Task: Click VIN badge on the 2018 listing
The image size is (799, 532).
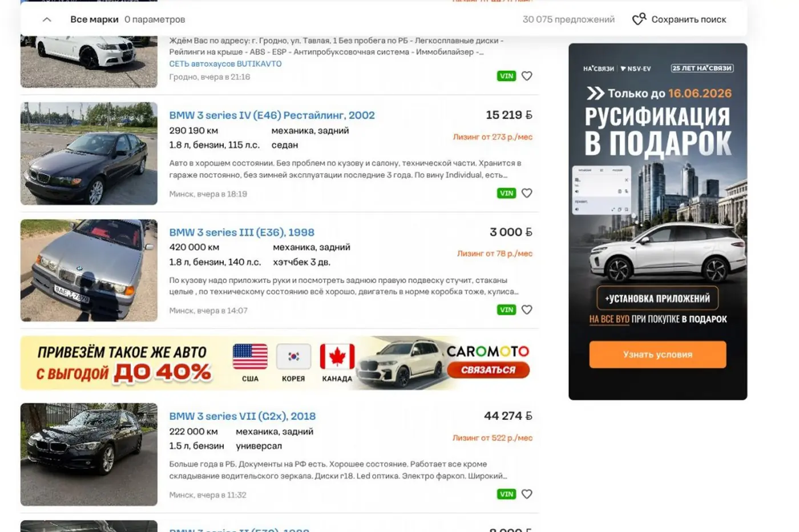Action: 506,494
